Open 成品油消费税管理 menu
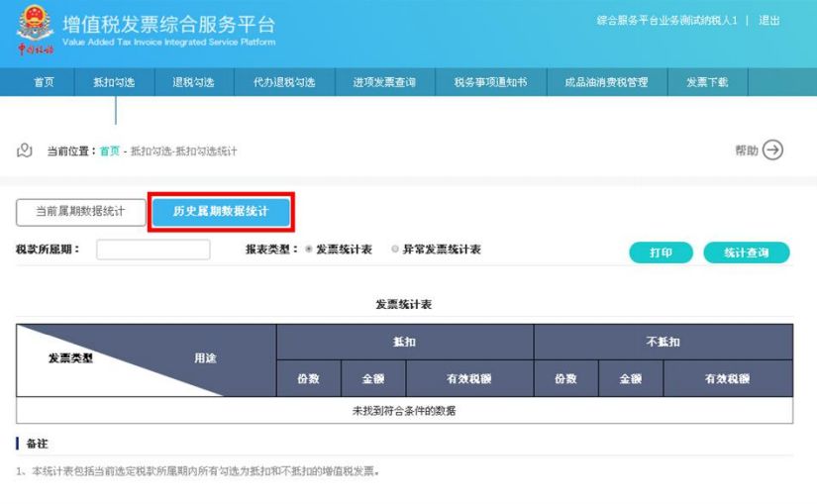The image size is (817, 504). (606, 82)
